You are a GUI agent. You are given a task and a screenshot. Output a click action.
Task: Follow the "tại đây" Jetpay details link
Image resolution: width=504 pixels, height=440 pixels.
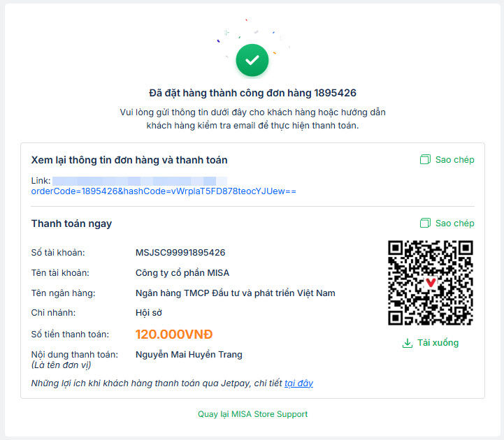point(298,383)
